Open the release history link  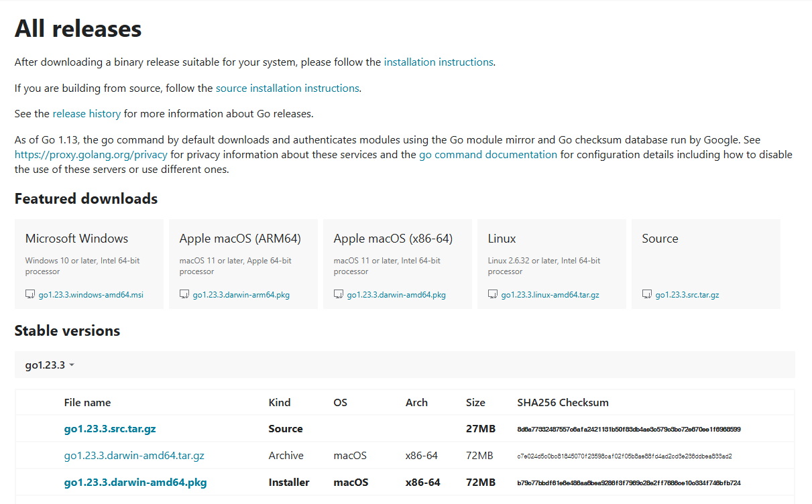(x=86, y=114)
